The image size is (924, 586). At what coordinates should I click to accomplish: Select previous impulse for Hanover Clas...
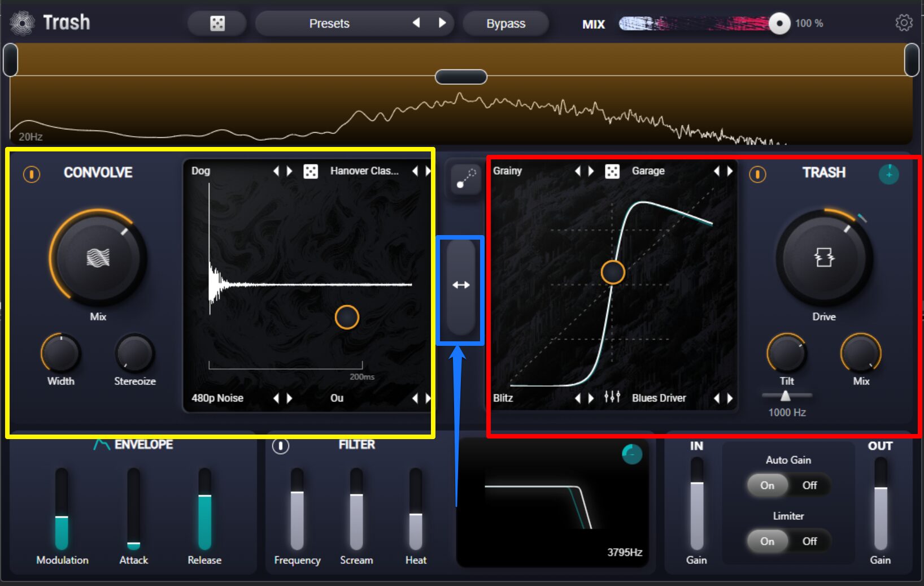click(x=415, y=171)
